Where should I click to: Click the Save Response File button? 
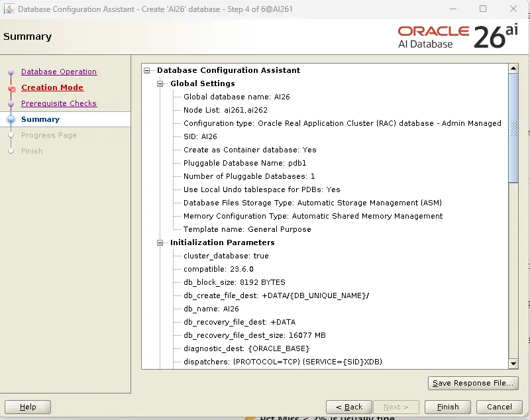(x=473, y=383)
